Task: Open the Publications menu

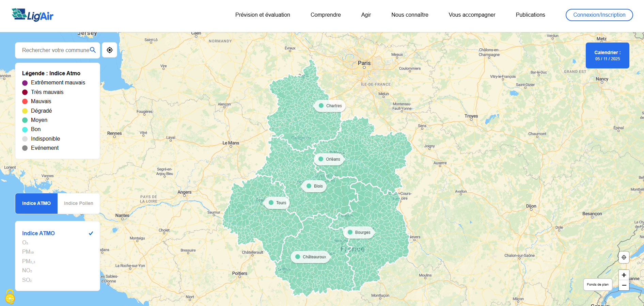Action: pos(530,15)
